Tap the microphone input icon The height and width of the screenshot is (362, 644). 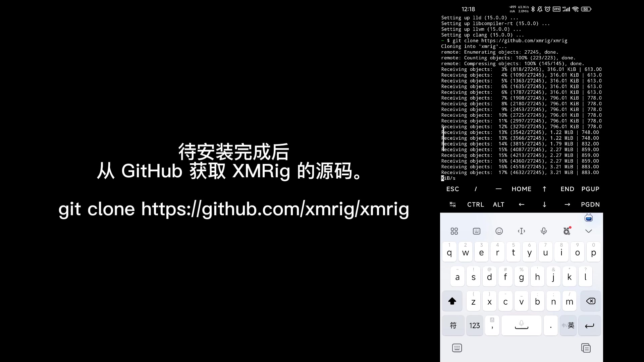[544, 231]
